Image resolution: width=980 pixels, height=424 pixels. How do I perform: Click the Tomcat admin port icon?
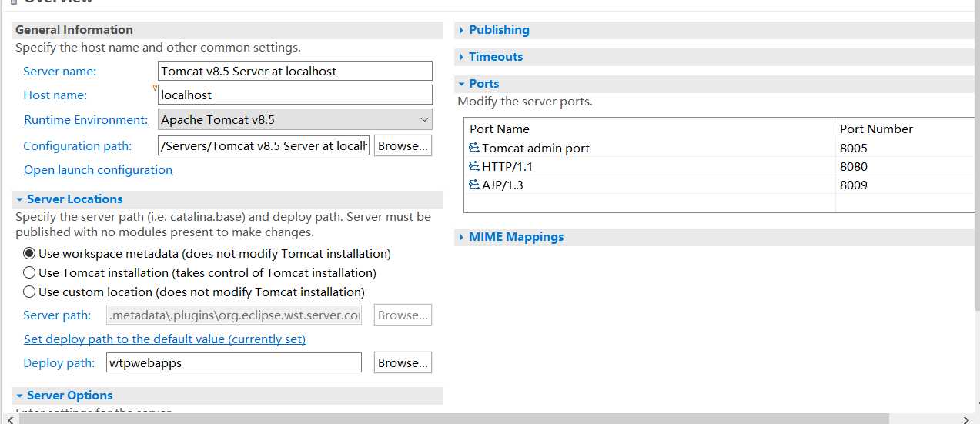point(474,148)
